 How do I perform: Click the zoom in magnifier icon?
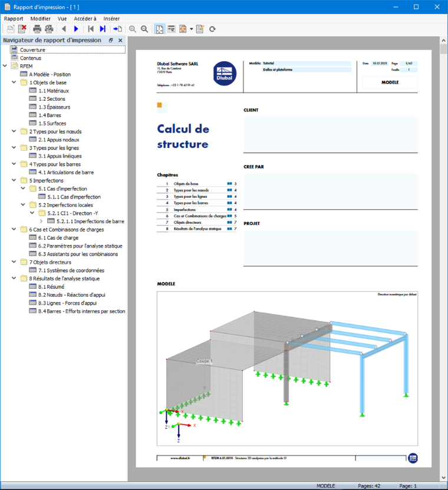133,29
